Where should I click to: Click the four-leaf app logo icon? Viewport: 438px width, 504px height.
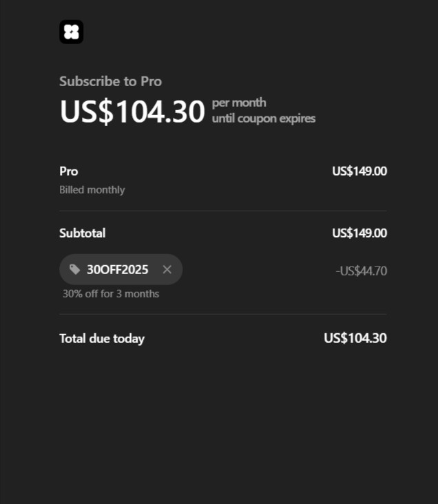71,32
